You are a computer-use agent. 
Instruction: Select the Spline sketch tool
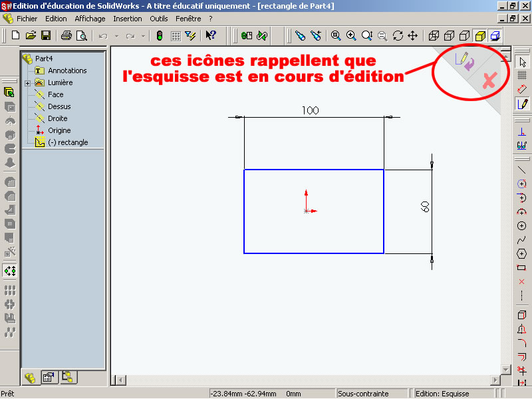[521, 240]
